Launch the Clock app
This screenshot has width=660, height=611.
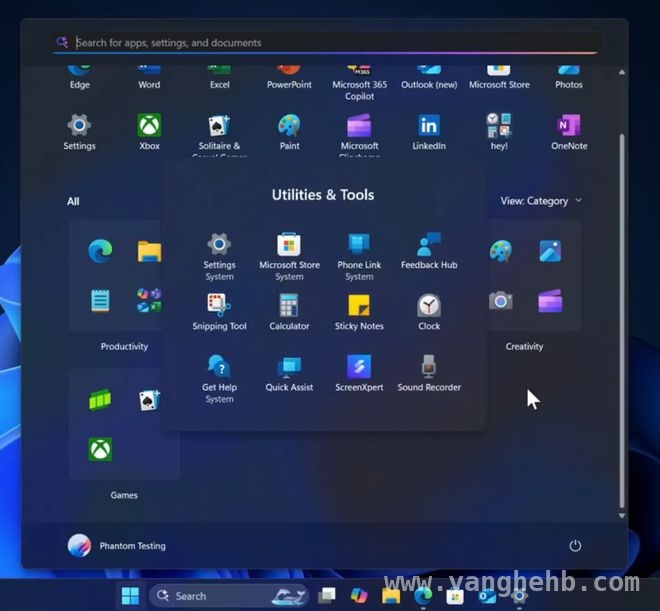429,312
